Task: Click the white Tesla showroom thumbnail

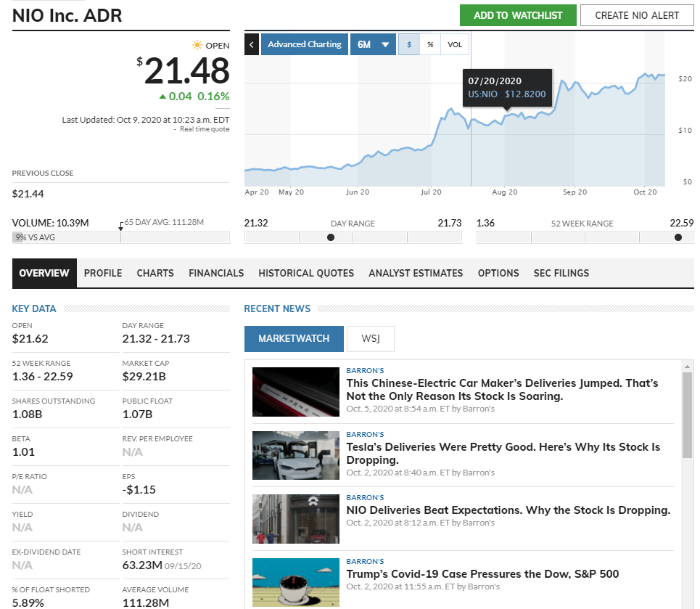Action: tap(295, 455)
